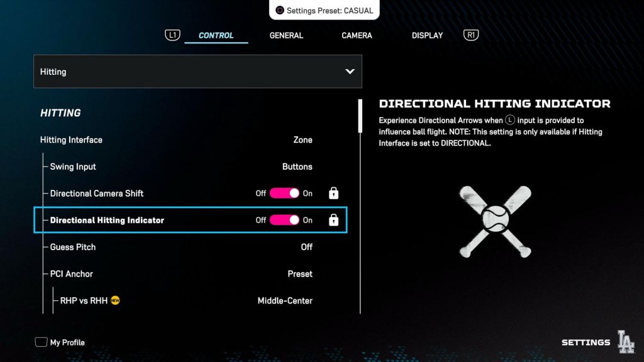This screenshot has width=644, height=362.
Task: Open the Settings Preset: CASUAL button
Action: pyautogui.click(x=325, y=11)
